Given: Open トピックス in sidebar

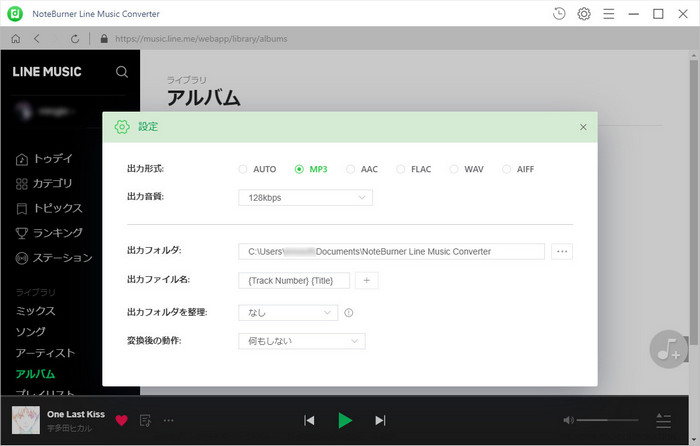Looking at the screenshot, I should click(49, 208).
